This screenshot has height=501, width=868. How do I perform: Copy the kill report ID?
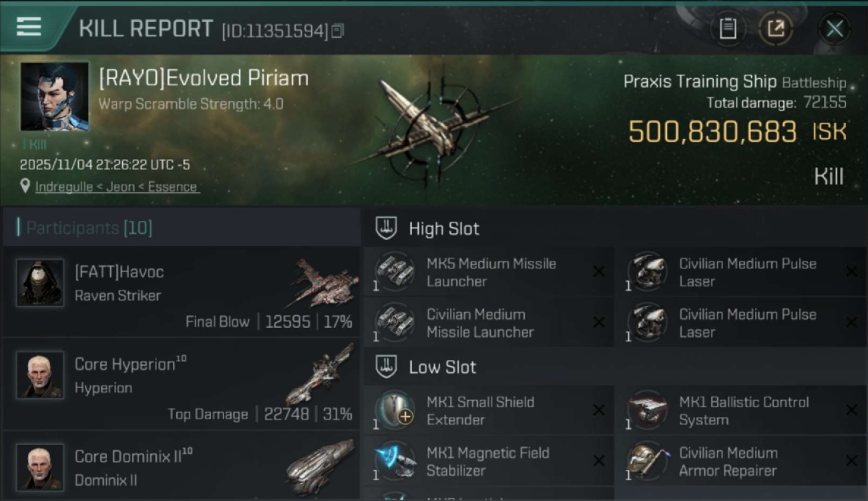point(337,31)
